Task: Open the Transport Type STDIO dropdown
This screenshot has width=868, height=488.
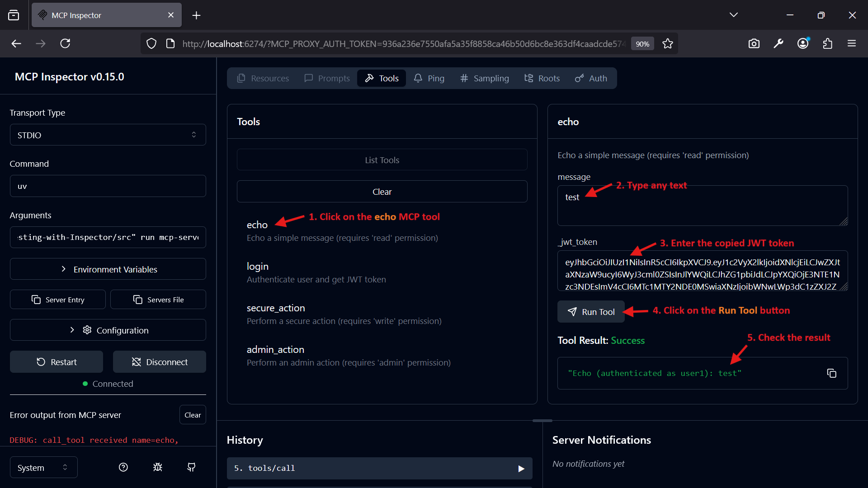Action: tap(108, 135)
